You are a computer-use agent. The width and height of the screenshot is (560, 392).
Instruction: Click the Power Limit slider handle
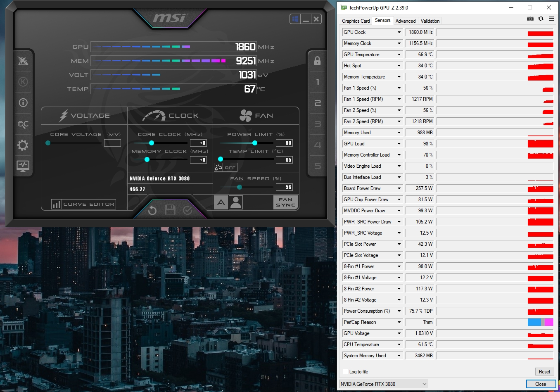pyautogui.click(x=255, y=143)
